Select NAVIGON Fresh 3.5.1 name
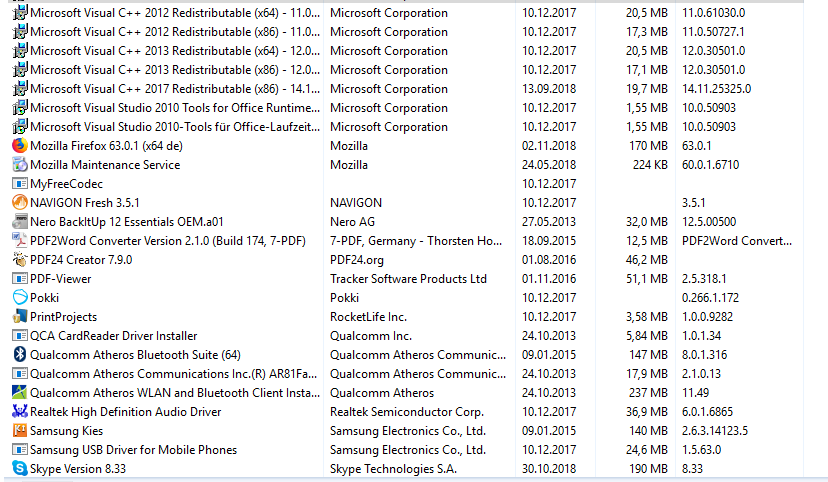828x482 pixels. pyautogui.click(x=84, y=203)
